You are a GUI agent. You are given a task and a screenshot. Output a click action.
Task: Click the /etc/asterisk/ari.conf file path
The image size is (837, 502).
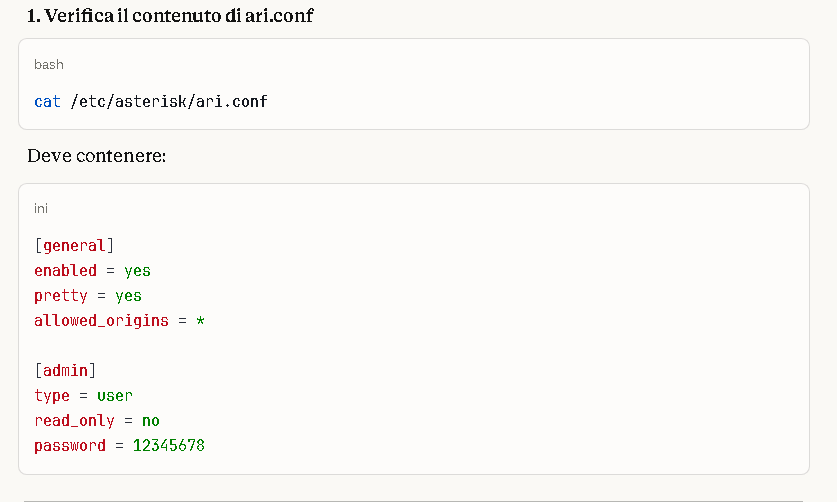pos(169,101)
